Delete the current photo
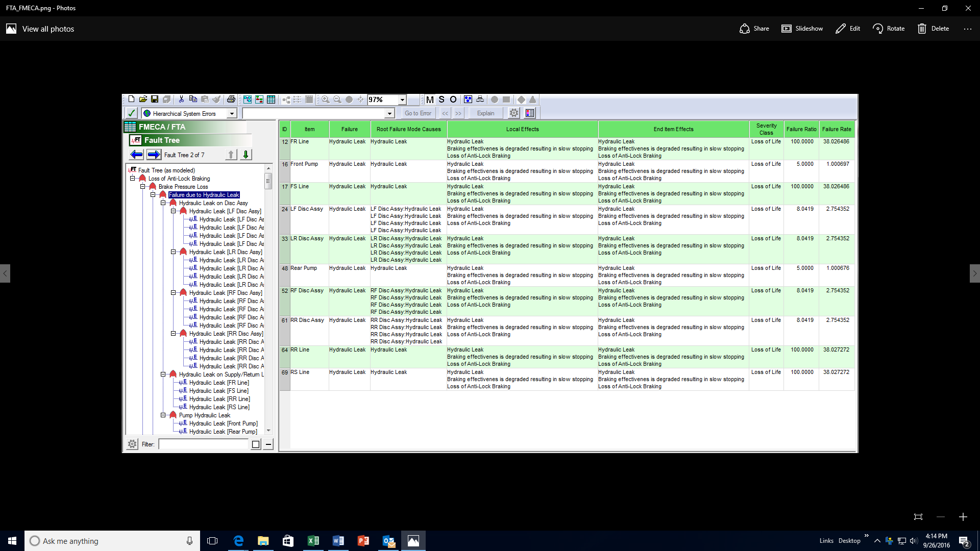 (x=933, y=29)
